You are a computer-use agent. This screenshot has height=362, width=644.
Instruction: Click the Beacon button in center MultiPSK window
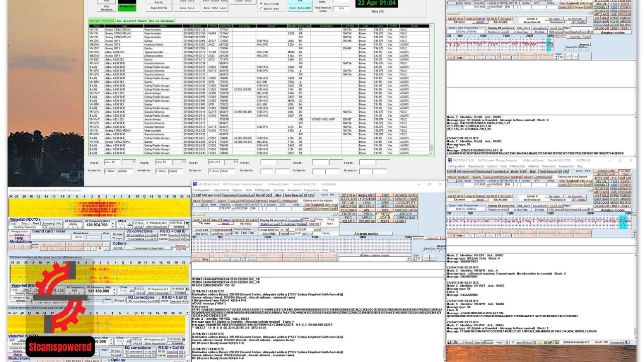297,195
